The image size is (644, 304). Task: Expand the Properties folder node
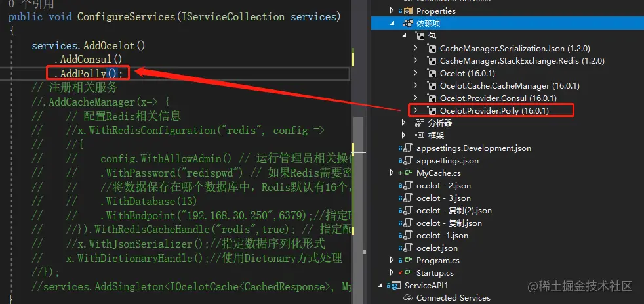pyautogui.click(x=392, y=11)
